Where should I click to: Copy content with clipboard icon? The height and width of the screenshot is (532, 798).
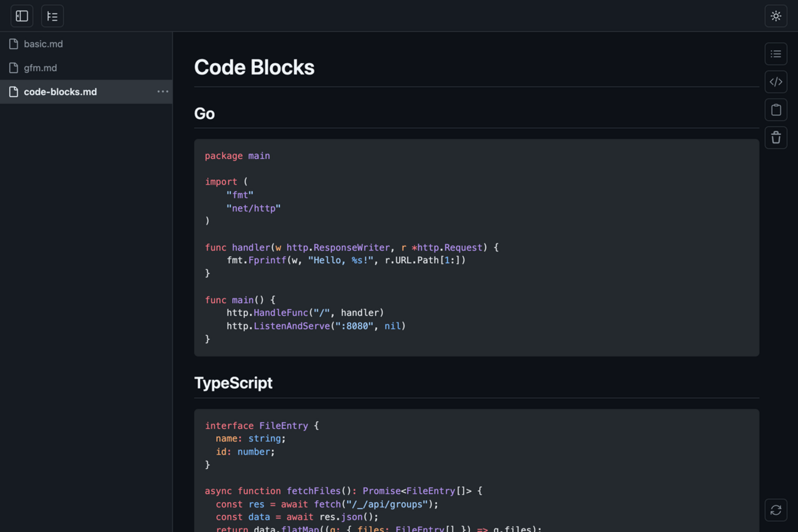tap(776, 110)
